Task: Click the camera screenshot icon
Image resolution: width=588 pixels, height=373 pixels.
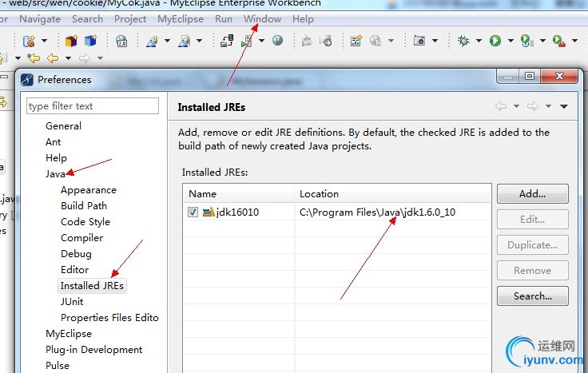Action: click(x=419, y=40)
